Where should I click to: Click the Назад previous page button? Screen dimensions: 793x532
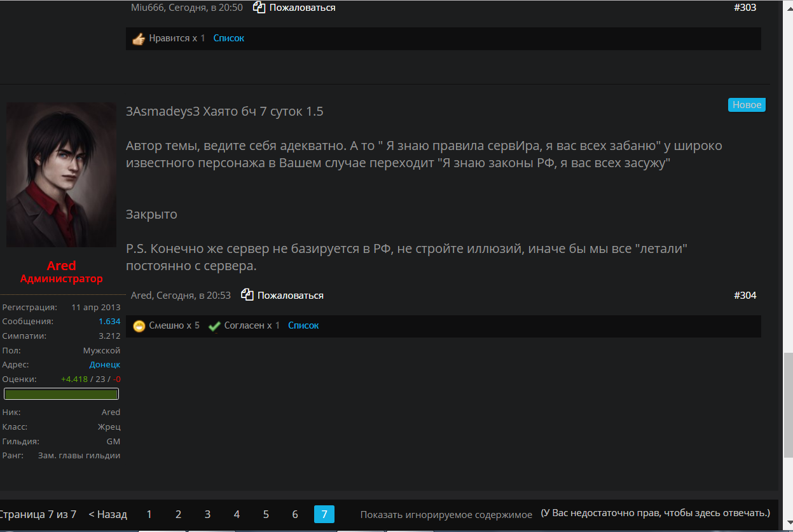108,514
